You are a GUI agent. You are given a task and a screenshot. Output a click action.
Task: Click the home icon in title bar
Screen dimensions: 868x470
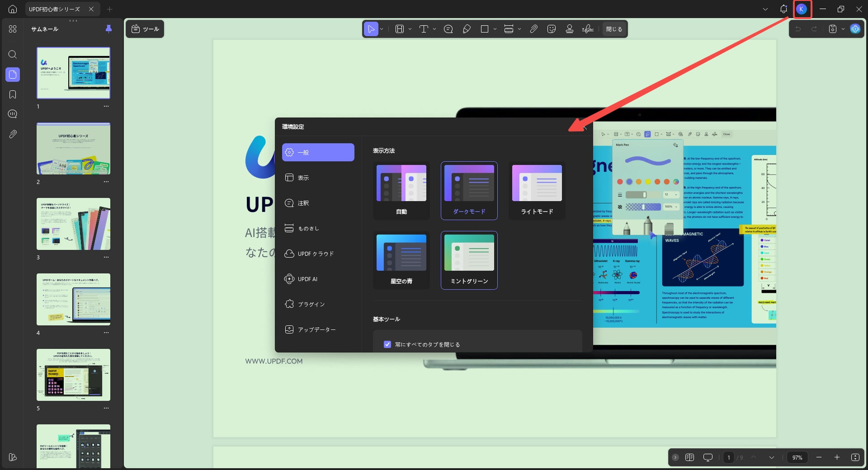(x=13, y=9)
